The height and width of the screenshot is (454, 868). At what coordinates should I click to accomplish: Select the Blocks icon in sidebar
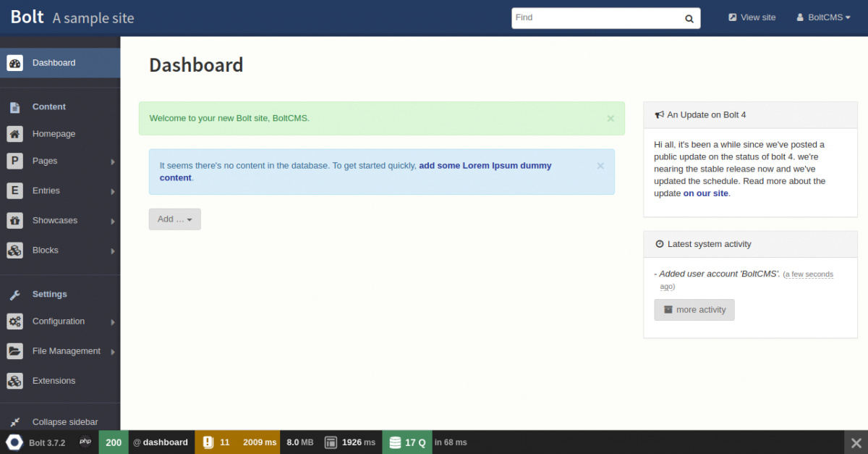coord(15,250)
